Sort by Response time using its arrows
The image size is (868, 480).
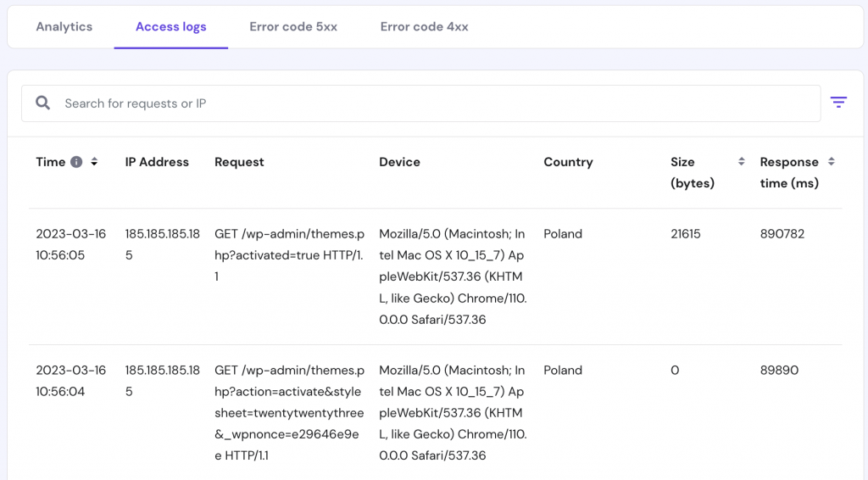click(x=831, y=162)
